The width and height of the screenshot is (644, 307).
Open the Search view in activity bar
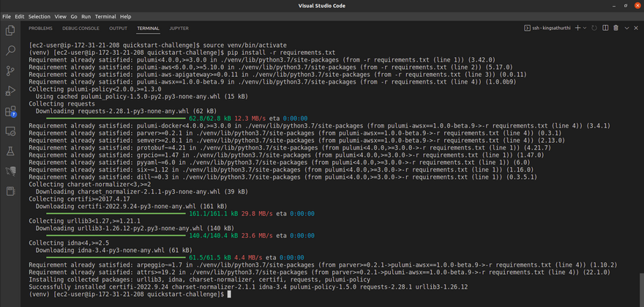coord(10,51)
